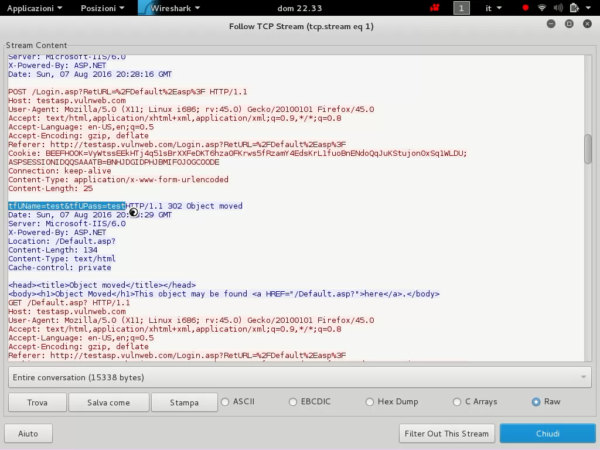This screenshot has width=600, height=450.
Task: Open the system menu arrow
Action: pyautogui.click(x=588, y=8)
